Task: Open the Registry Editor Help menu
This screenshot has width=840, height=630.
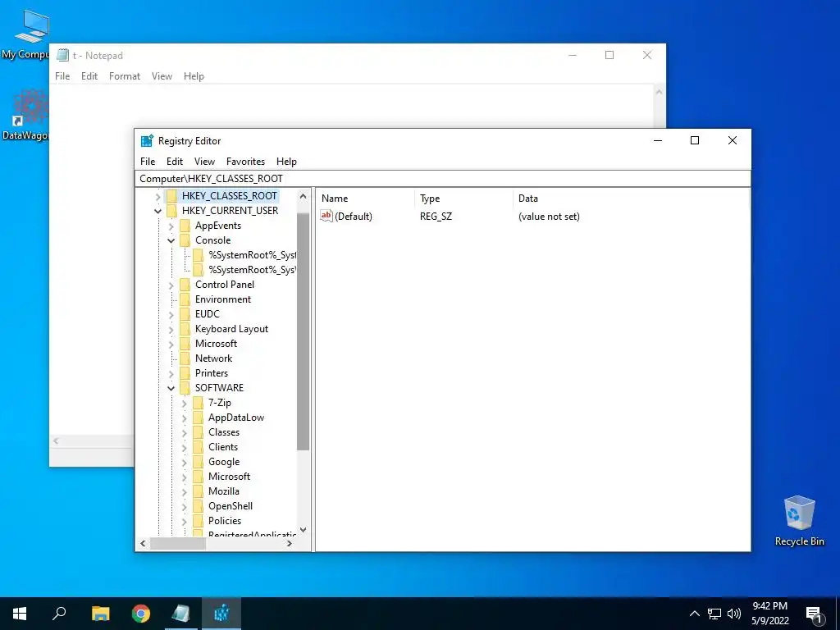Action: click(286, 162)
